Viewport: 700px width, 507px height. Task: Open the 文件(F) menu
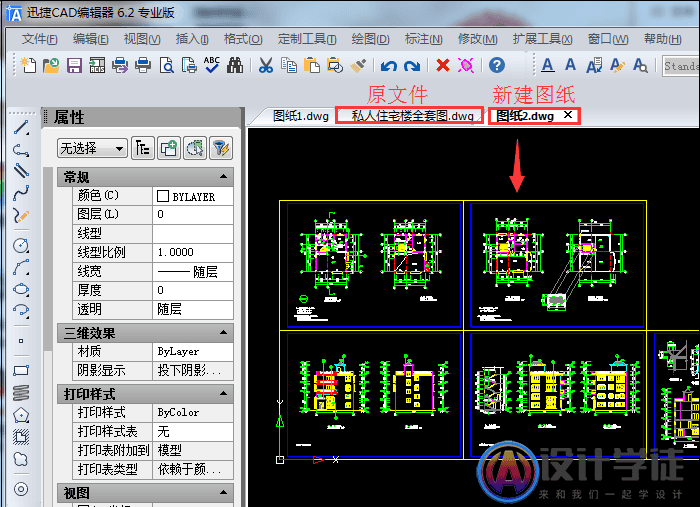[x=39, y=39]
